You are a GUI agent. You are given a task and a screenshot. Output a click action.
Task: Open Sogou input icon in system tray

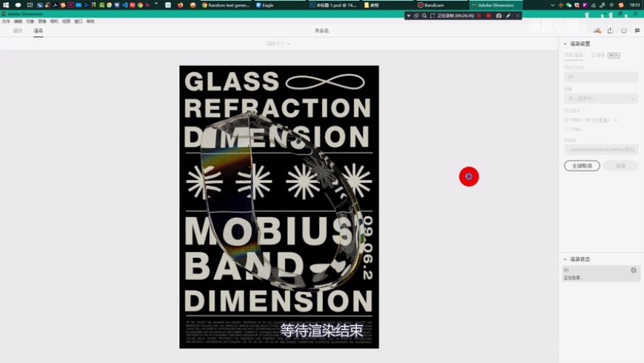point(621,5)
